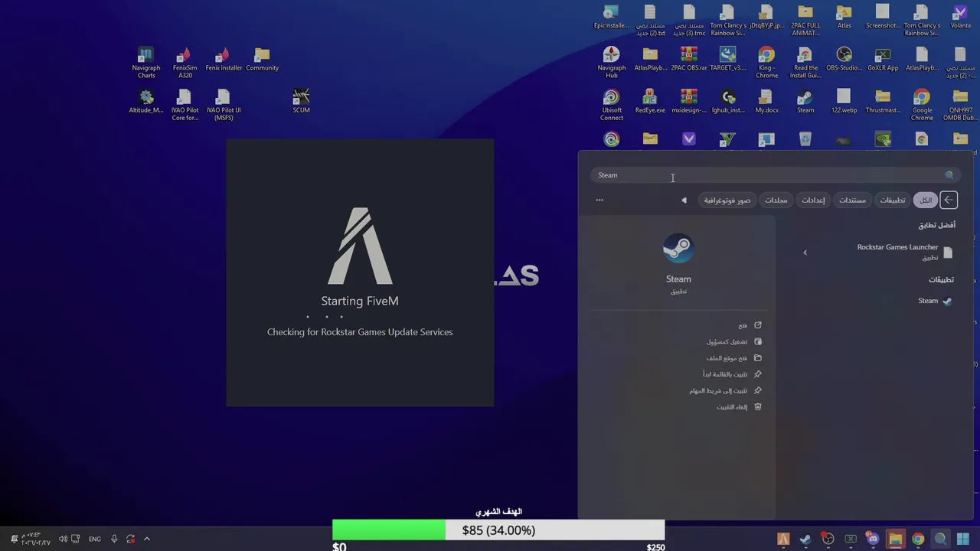Launch the Ubisoft Connect desktop shortcut
The width and height of the screenshot is (980, 551).
coord(611,105)
